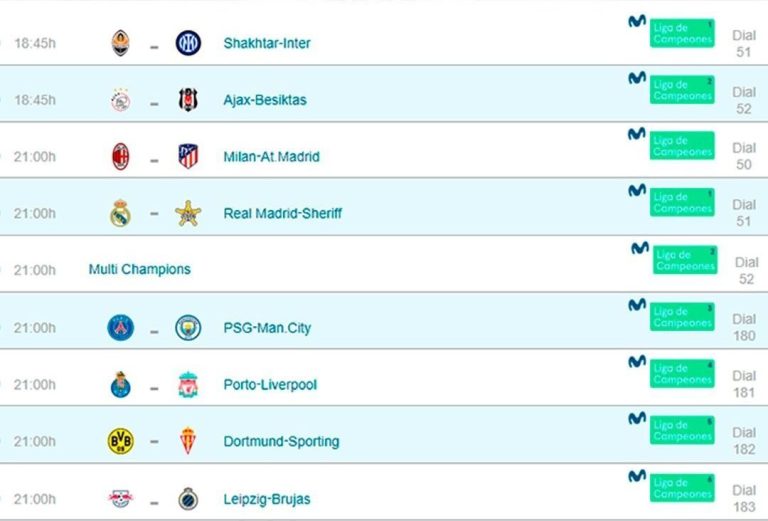Click the RB Leipzig logo
The height and width of the screenshot is (521, 768).
(x=120, y=498)
